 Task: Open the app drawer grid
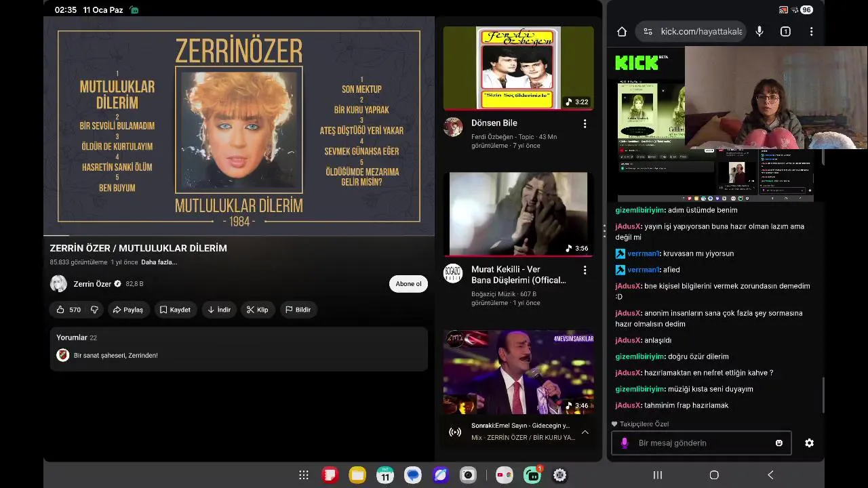click(304, 475)
